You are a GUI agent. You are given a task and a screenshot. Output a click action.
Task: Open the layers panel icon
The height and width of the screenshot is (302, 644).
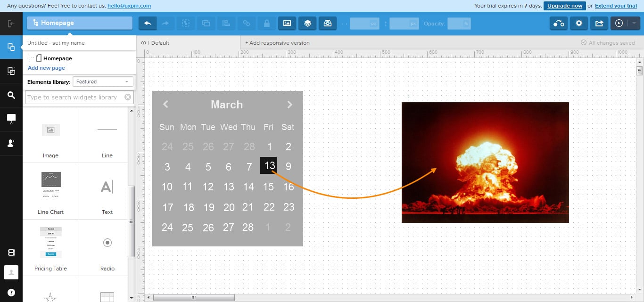coord(307,23)
